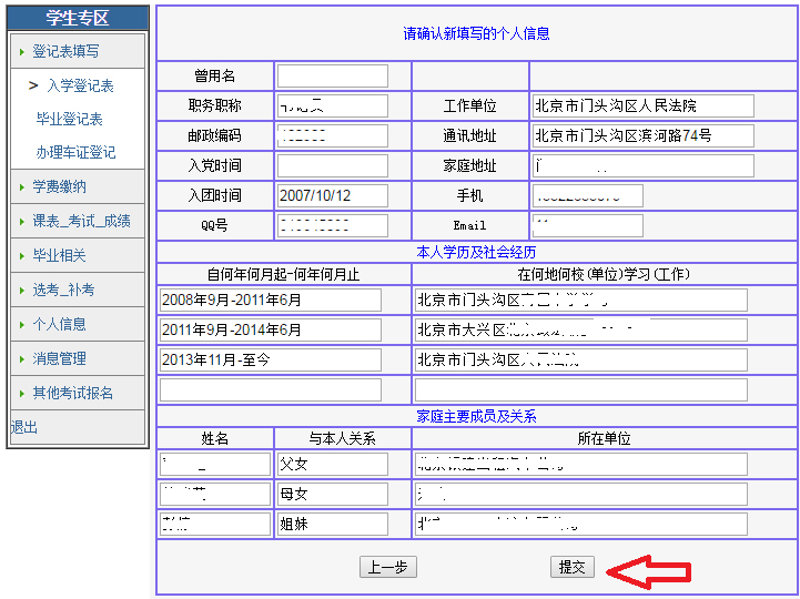The width and height of the screenshot is (800, 599).
Task: Open 办理车证登记 link
Action: (x=76, y=153)
